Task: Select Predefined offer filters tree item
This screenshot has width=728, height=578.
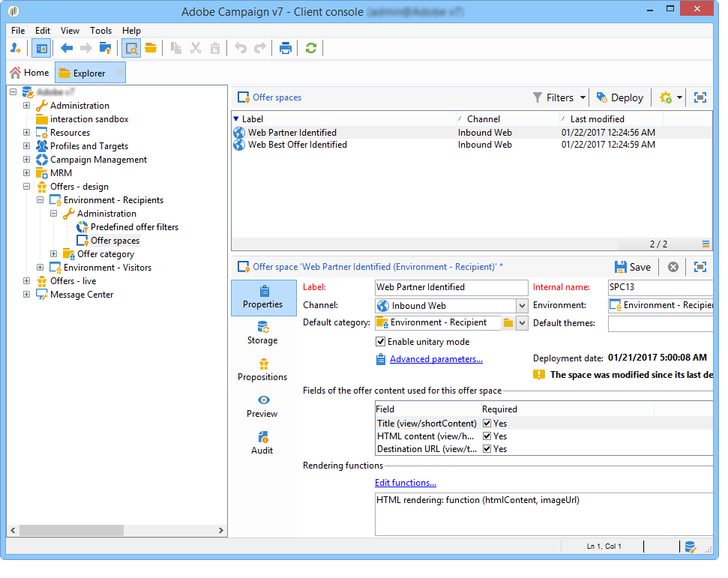Action: point(134,227)
